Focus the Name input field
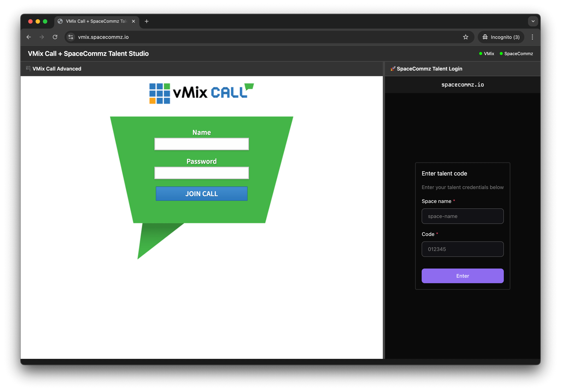 coord(202,144)
